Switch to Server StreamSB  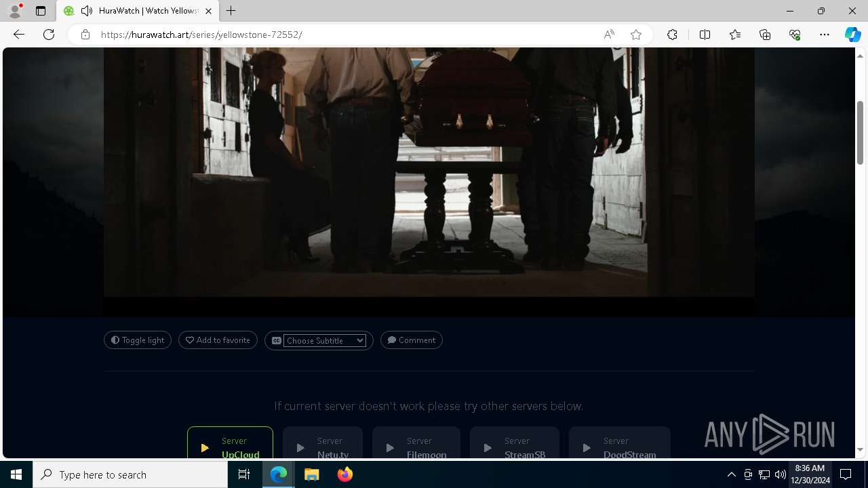[515, 443]
